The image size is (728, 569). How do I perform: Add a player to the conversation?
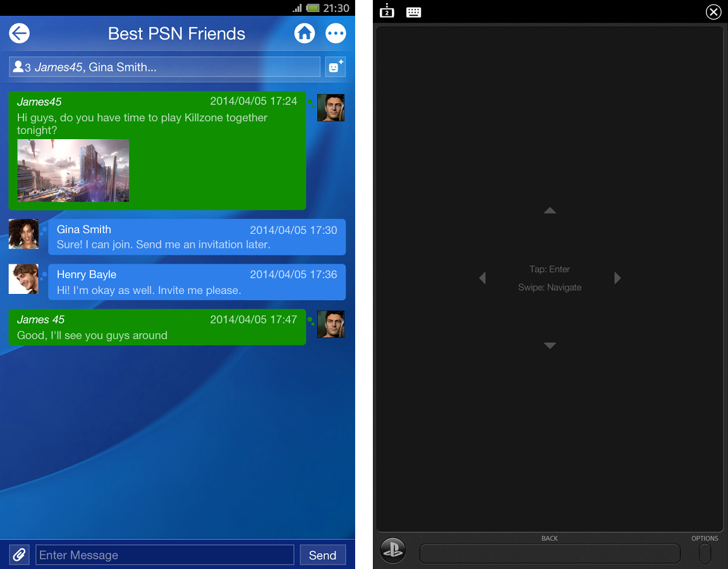tap(335, 67)
